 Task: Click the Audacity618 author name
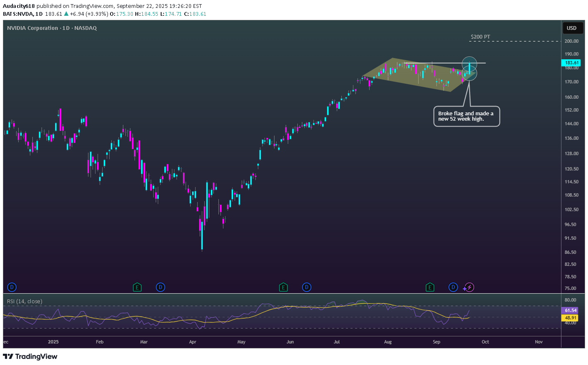19,6
